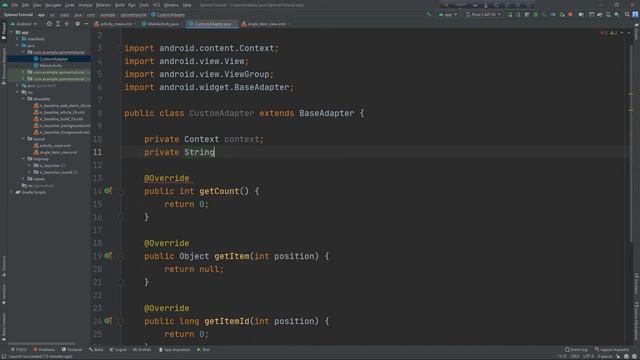Click the getCount method name
The width and height of the screenshot is (640, 360).
coord(219,191)
